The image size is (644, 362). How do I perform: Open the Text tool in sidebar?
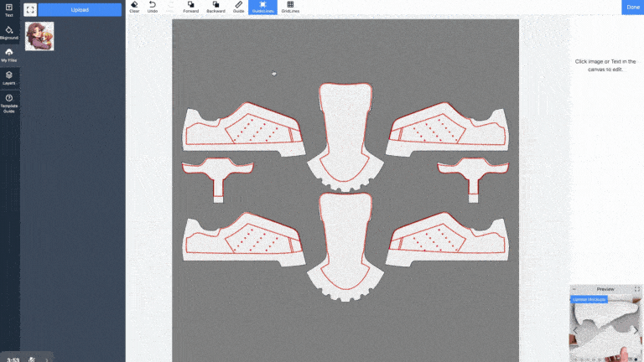point(9,9)
